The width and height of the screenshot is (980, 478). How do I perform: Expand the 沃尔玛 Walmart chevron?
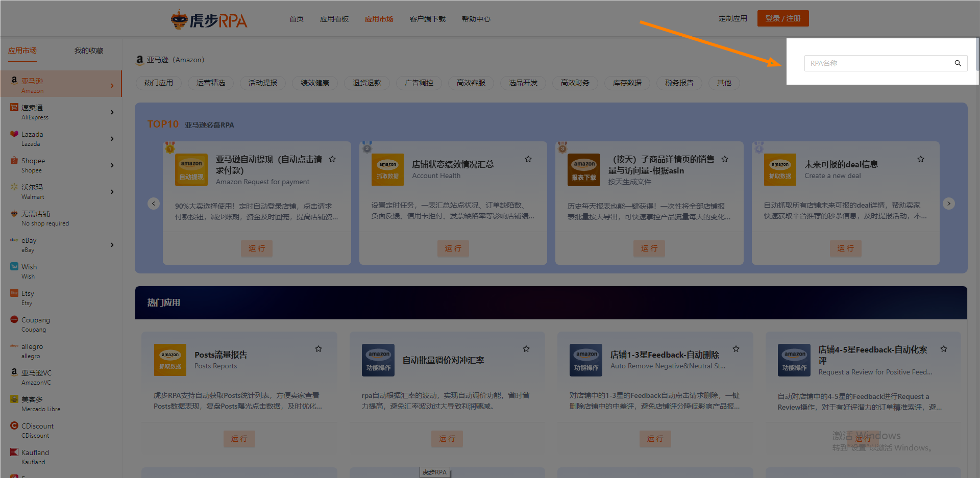pos(112,192)
